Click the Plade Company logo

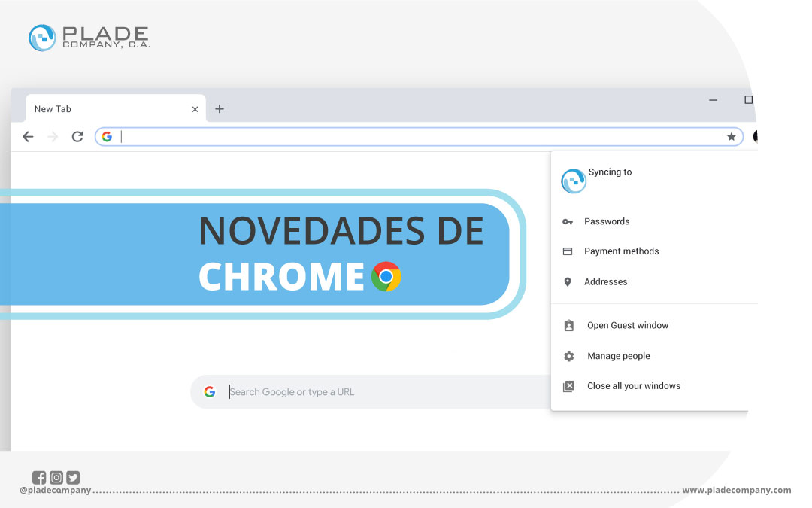89,38
